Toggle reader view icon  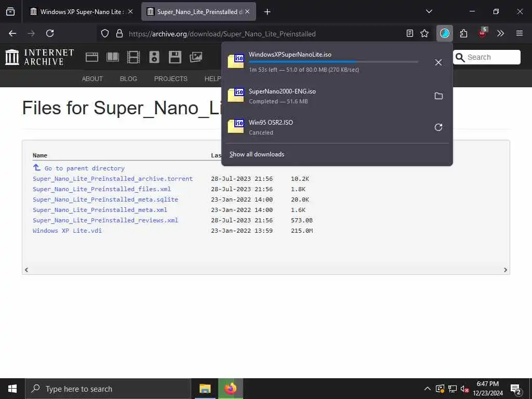tap(410, 33)
